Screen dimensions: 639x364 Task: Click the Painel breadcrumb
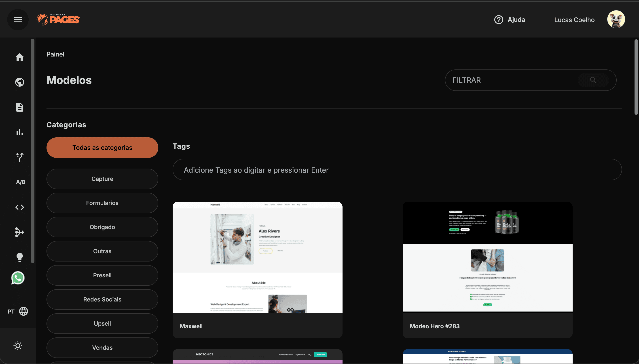click(55, 54)
